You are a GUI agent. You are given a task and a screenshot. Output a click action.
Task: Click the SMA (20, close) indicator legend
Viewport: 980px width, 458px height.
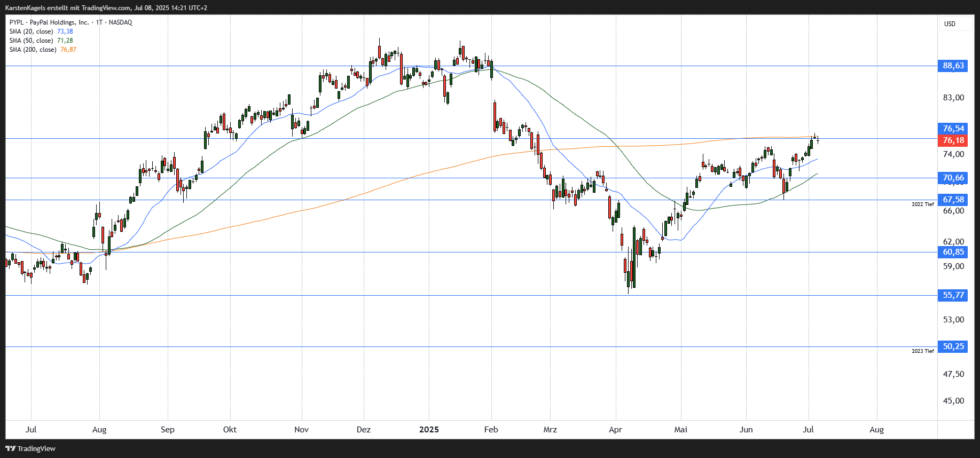pos(41,31)
